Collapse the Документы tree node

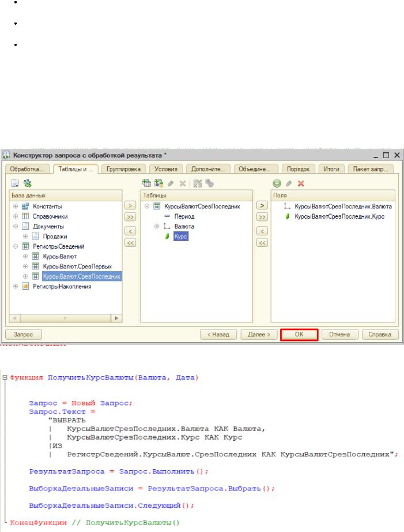click(13, 227)
